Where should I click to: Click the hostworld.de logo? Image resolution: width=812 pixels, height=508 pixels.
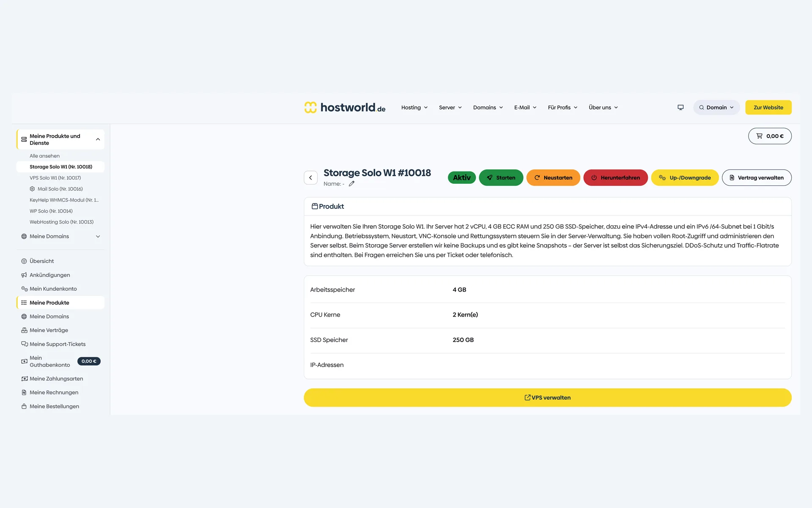click(x=345, y=108)
